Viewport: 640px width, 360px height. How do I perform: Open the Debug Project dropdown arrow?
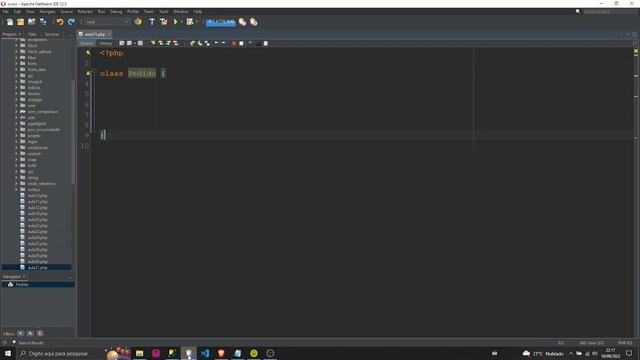point(196,22)
